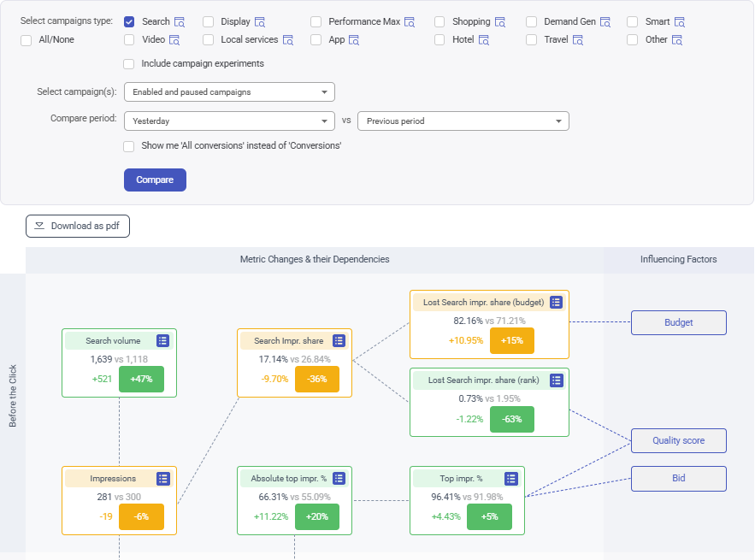
Task: Check Include campaign experiments
Action: point(128,63)
